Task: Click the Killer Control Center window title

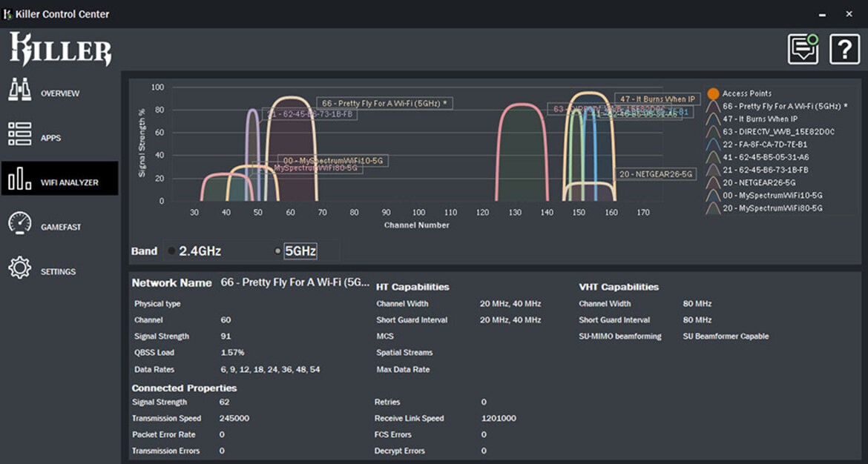Action: coord(62,14)
